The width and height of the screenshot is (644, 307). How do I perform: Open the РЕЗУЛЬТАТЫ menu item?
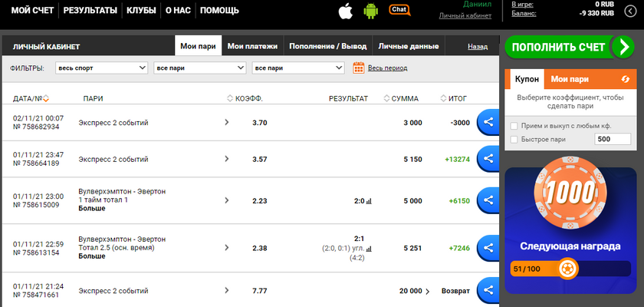(x=90, y=11)
